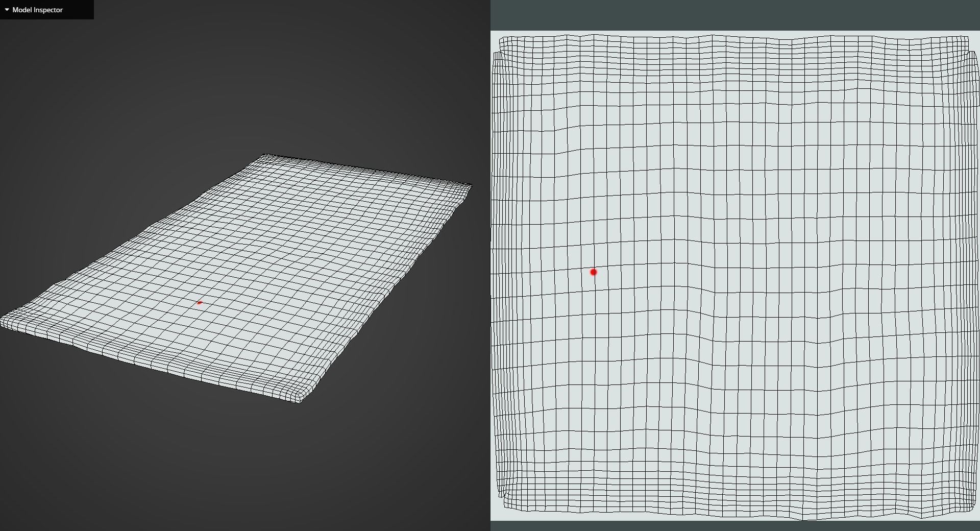The image size is (980, 531).
Task: Click the Model Inspector title text
Action: 38,10
